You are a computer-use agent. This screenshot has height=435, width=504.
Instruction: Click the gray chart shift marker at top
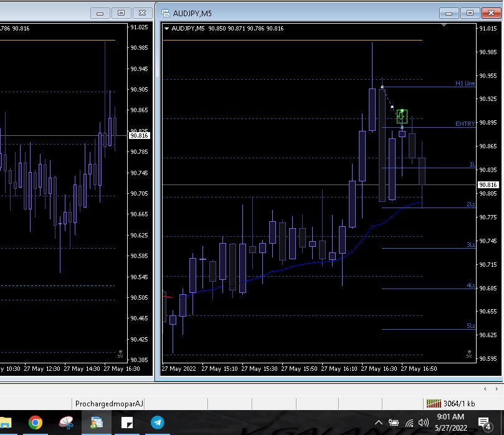(x=444, y=26)
